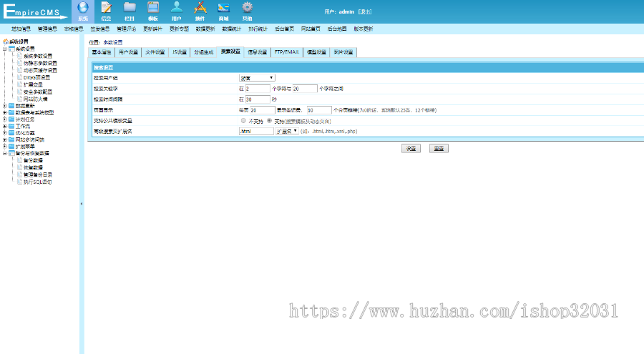Open 后台首页 in the secondary menu
This screenshot has height=354, width=644.
pos(284,29)
